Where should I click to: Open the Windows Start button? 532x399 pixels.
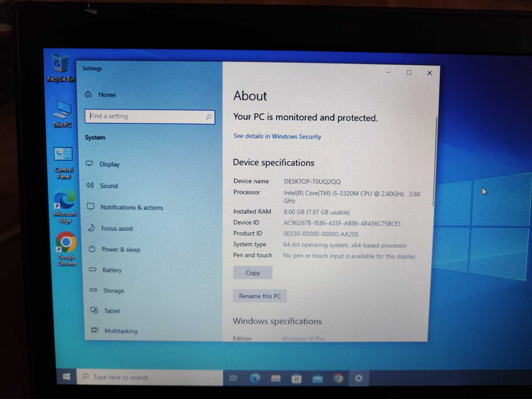(66, 377)
